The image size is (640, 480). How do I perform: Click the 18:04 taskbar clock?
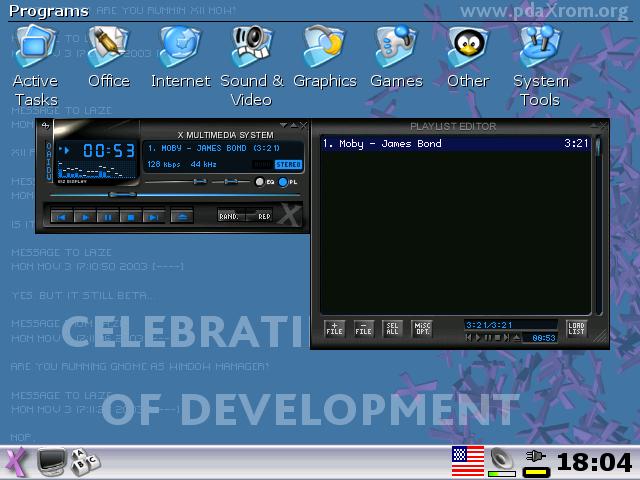[x=594, y=463]
